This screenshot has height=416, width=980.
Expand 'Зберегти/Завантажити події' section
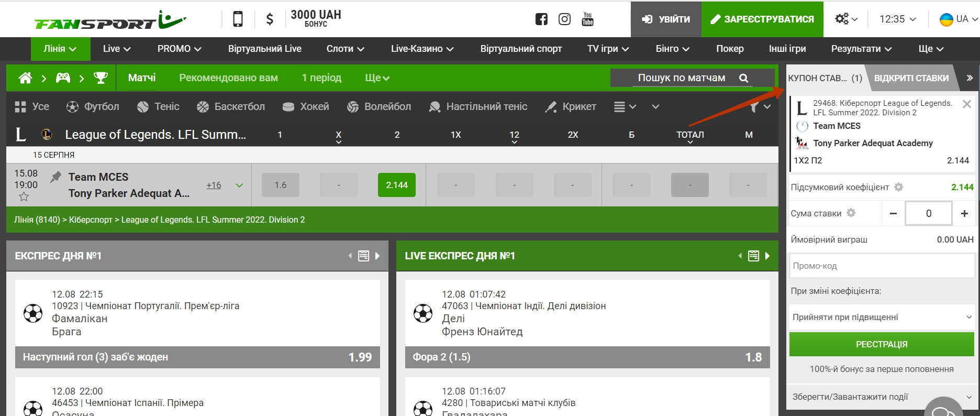(882, 397)
